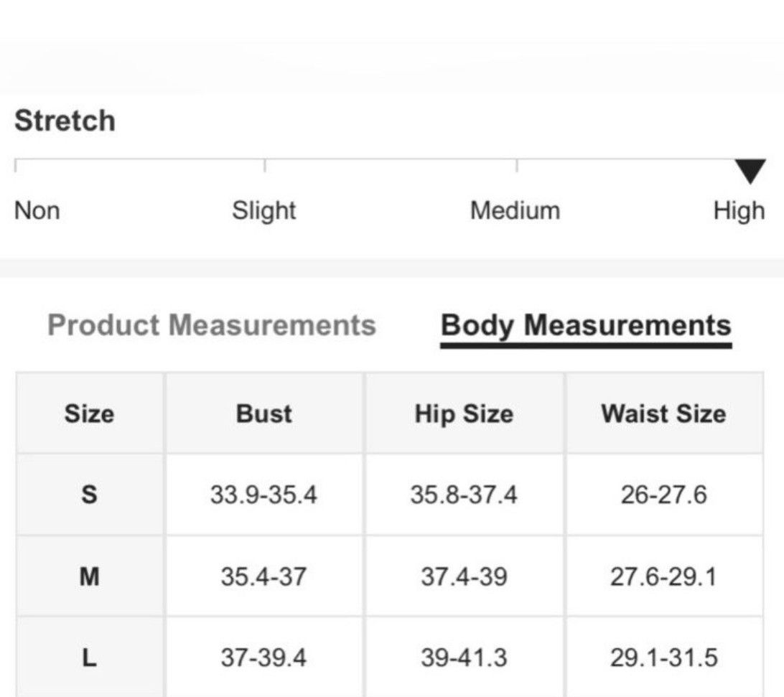The image size is (784, 697).
Task: Click the Medium stretch label
Action: point(515,210)
